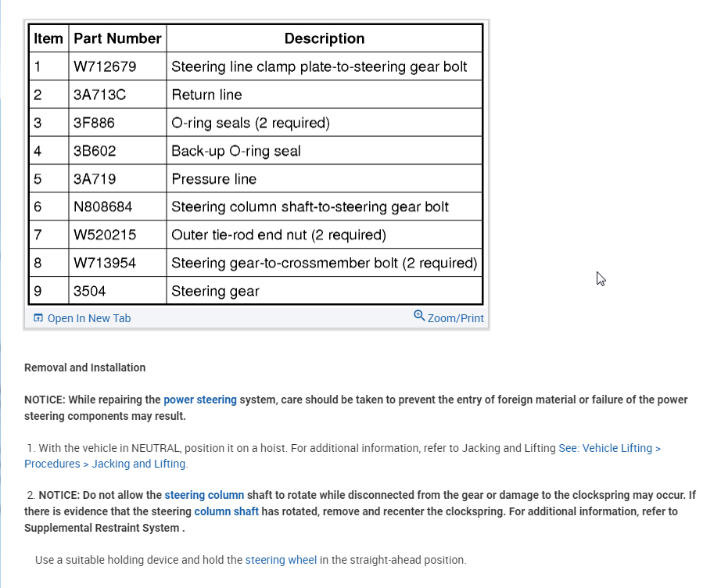Screen dimensions: 721x588
Task: Click the O-ring seals (2 required) description
Action: click(x=250, y=123)
